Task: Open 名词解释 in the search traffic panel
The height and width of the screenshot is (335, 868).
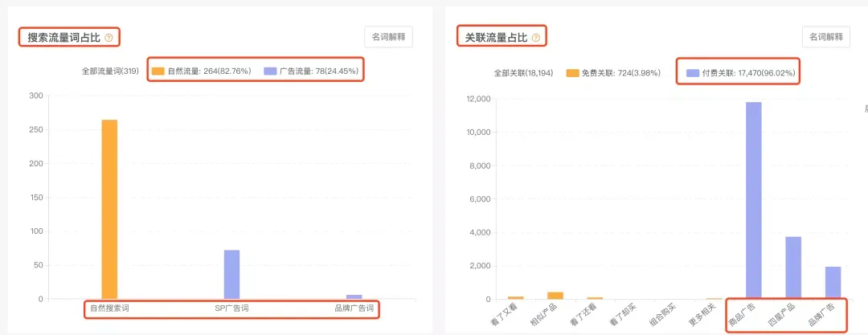Action: click(389, 37)
